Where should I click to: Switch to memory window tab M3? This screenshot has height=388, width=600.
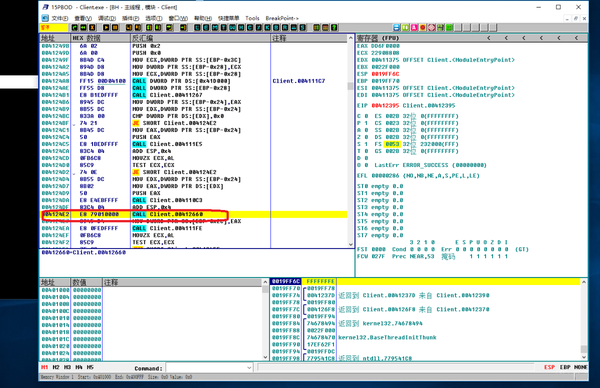(67, 367)
